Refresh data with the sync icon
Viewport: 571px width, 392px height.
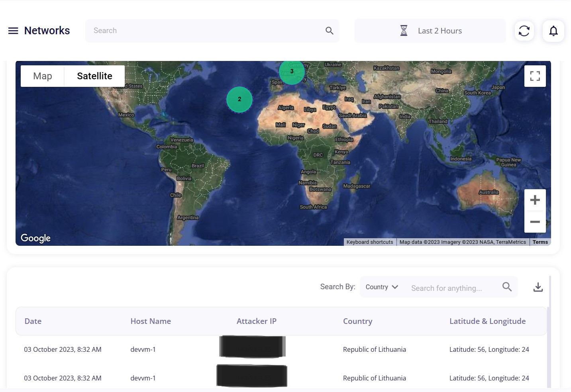(524, 31)
